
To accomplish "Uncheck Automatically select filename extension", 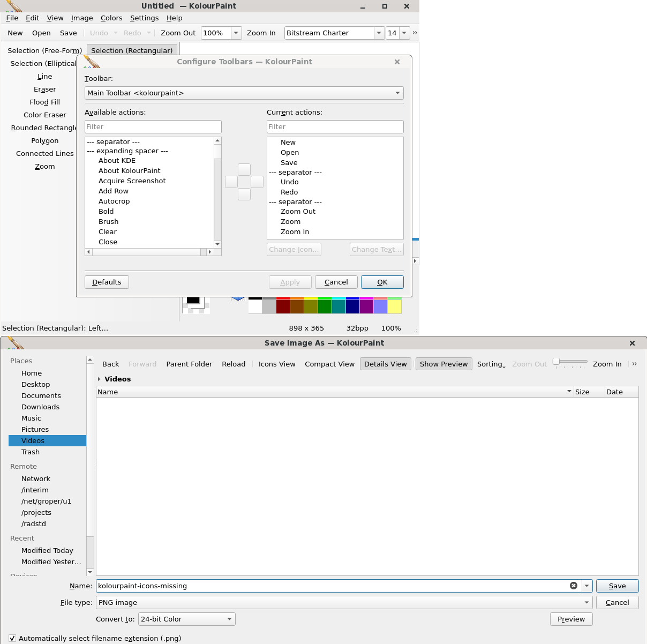I will click(12, 638).
